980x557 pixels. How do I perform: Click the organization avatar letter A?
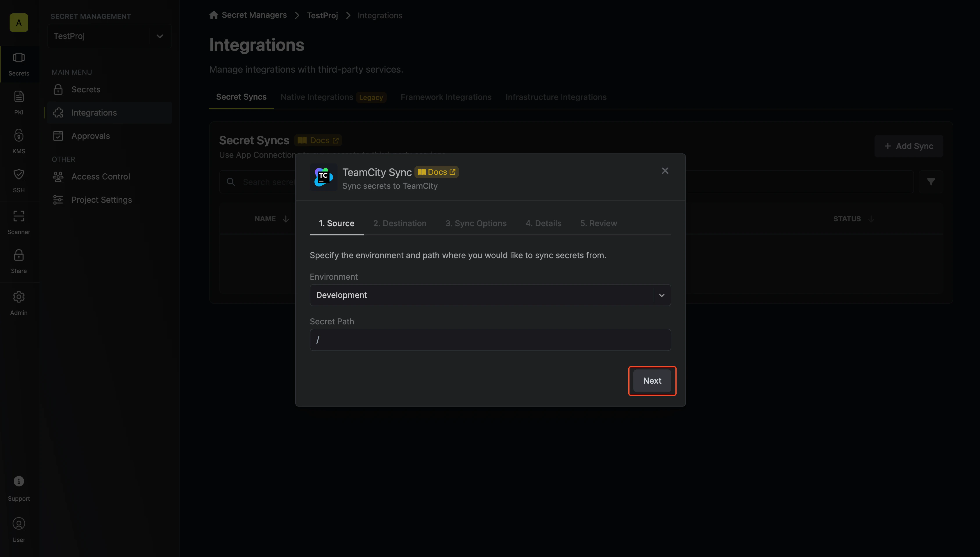tap(19, 23)
